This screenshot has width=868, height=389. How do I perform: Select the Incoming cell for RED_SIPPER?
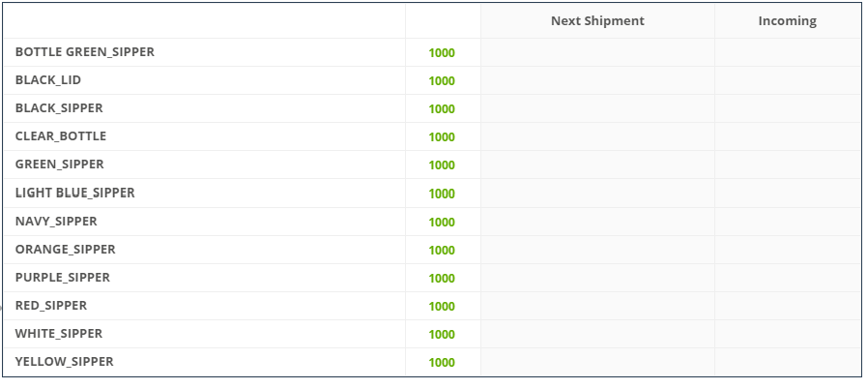click(x=788, y=306)
